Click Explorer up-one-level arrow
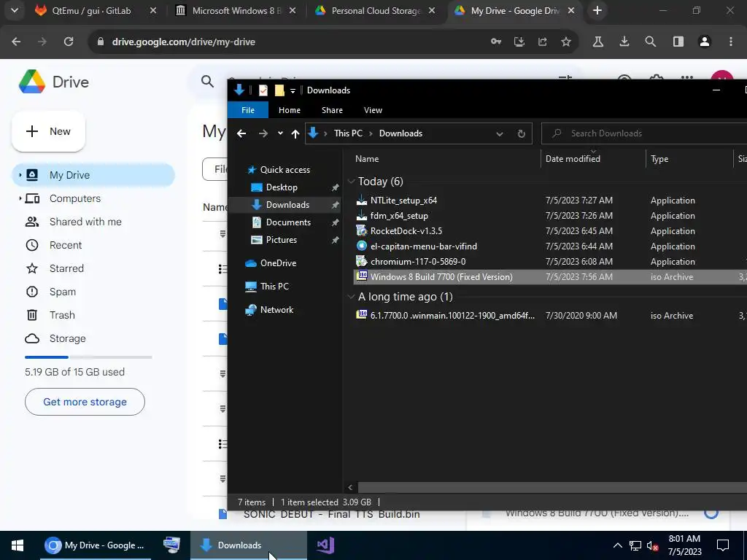 point(295,134)
